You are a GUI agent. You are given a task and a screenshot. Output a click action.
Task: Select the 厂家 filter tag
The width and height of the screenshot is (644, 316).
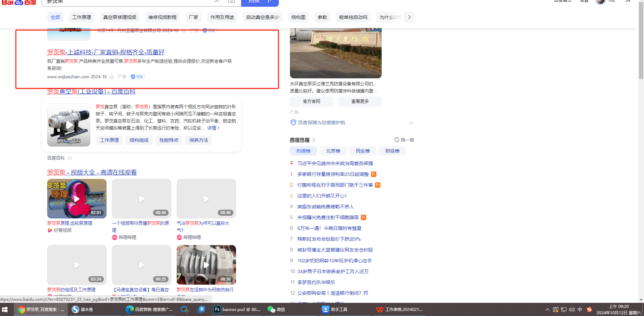point(194,17)
